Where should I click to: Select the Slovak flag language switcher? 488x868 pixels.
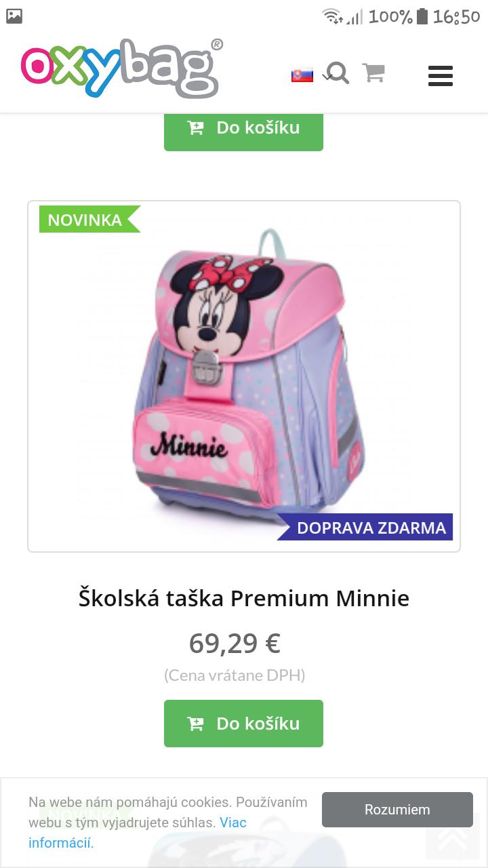coord(302,75)
